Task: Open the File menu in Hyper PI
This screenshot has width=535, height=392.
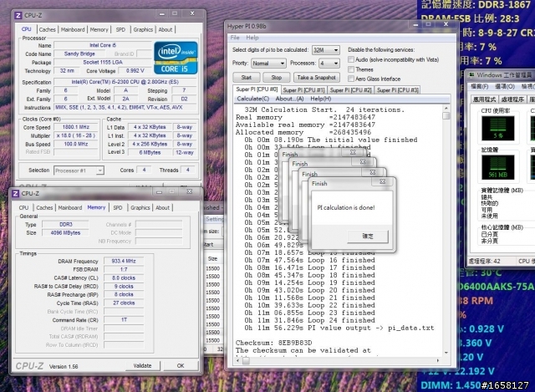Action: (235, 38)
